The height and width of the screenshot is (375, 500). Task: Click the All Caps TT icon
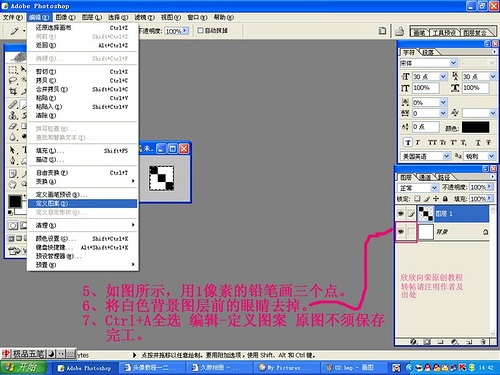click(x=432, y=143)
